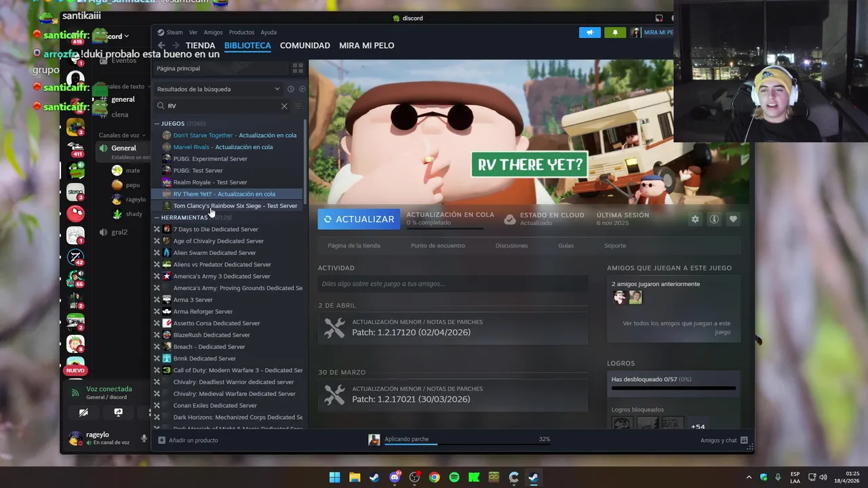
Task: Go back with Steam's left arrow
Action: pos(161,45)
